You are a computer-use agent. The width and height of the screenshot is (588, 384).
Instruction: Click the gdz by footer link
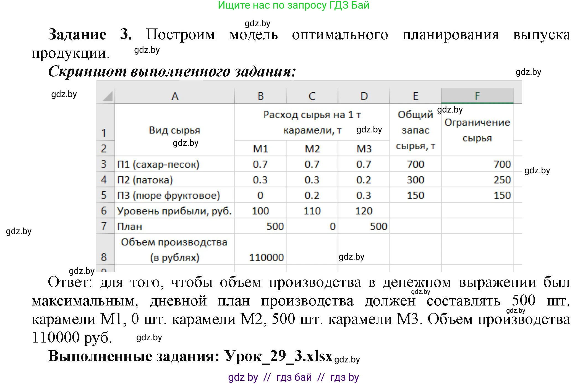(243, 377)
